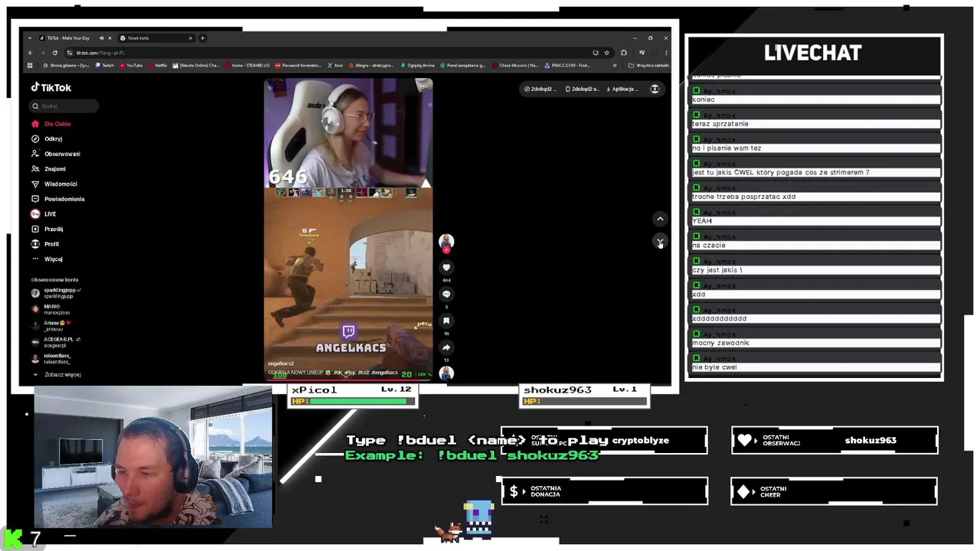Switch to Nowa karta tab

tap(157, 37)
